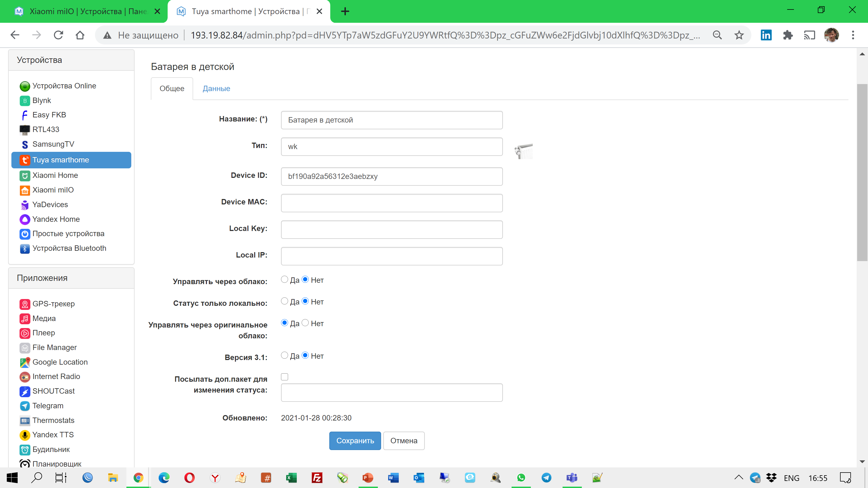The height and width of the screenshot is (488, 868).
Task: Select Xiaomi miIO in the sidebar
Action: click(x=53, y=190)
